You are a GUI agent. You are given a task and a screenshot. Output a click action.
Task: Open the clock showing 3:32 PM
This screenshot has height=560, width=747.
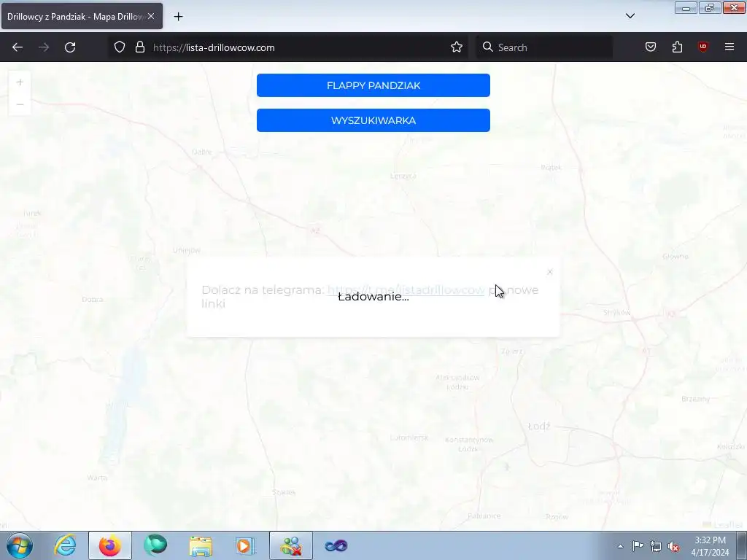coord(710,546)
